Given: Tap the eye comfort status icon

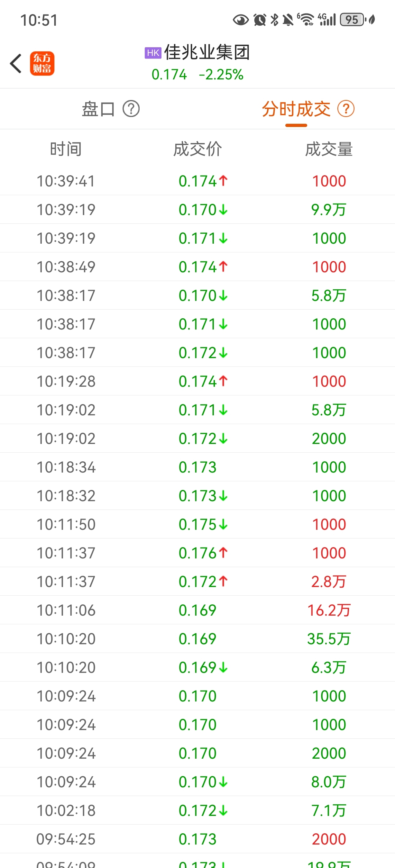Looking at the screenshot, I should pos(241,20).
